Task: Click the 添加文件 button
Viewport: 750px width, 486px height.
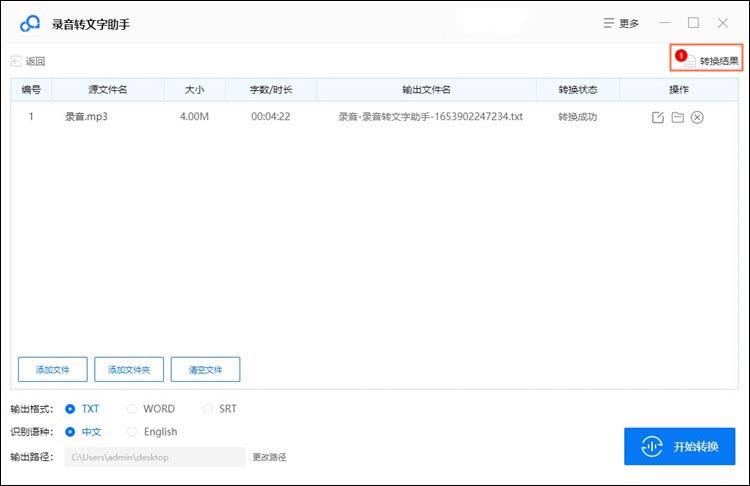Action: pyautogui.click(x=53, y=369)
